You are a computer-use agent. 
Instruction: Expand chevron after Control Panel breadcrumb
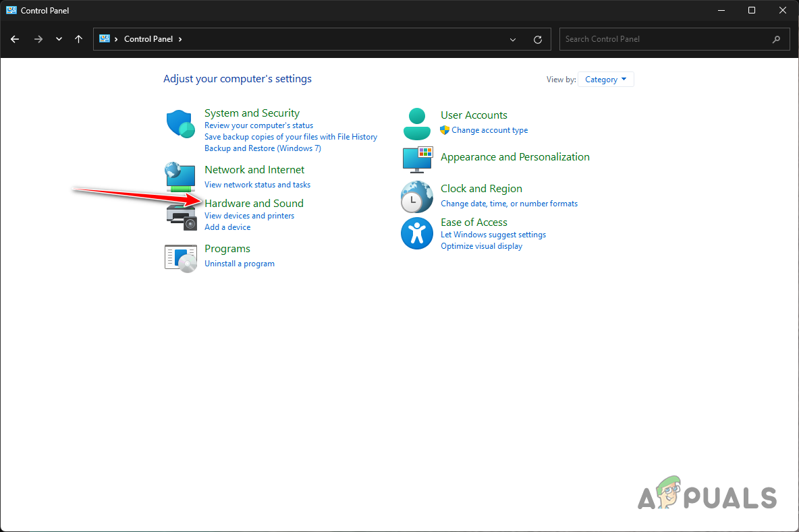[180, 39]
